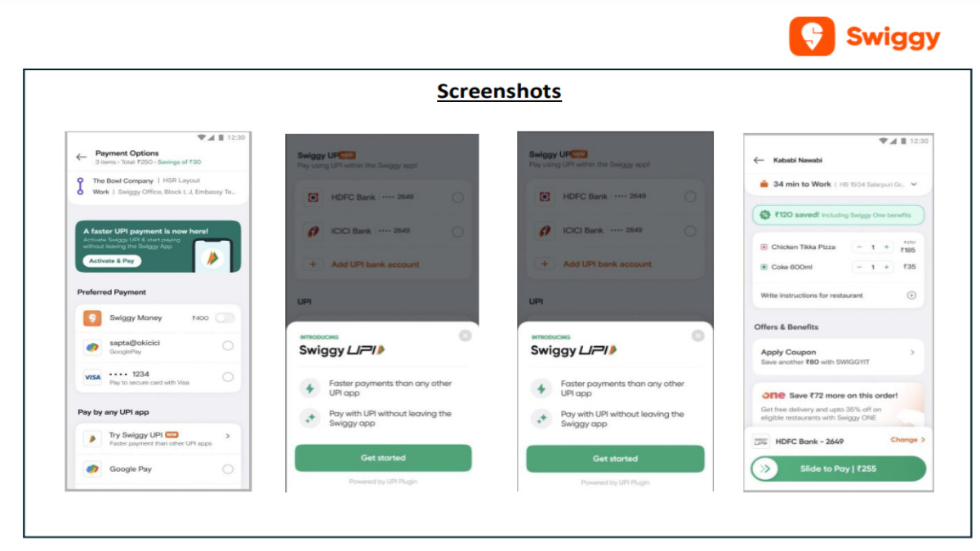Tap the ₹120 saved benefits banner
This screenshot has height=551, width=980.
[x=839, y=215]
